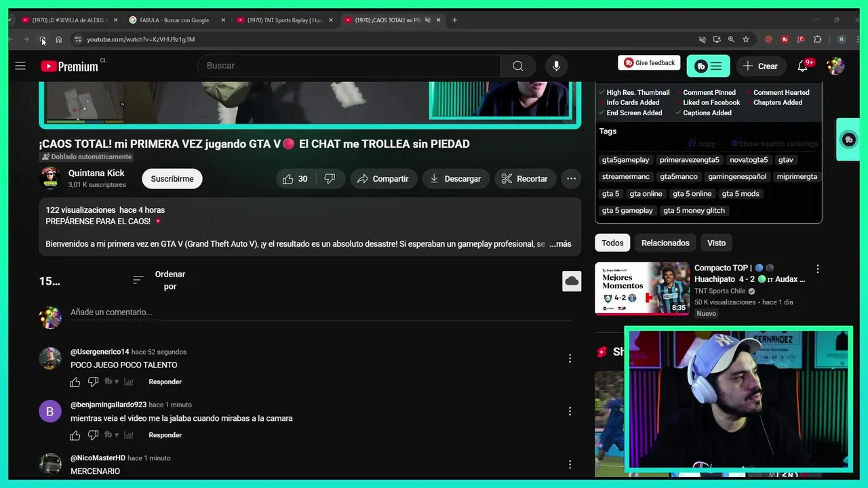868x488 pixels.
Task: Click into the Buscar search field
Action: (x=349, y=66)
